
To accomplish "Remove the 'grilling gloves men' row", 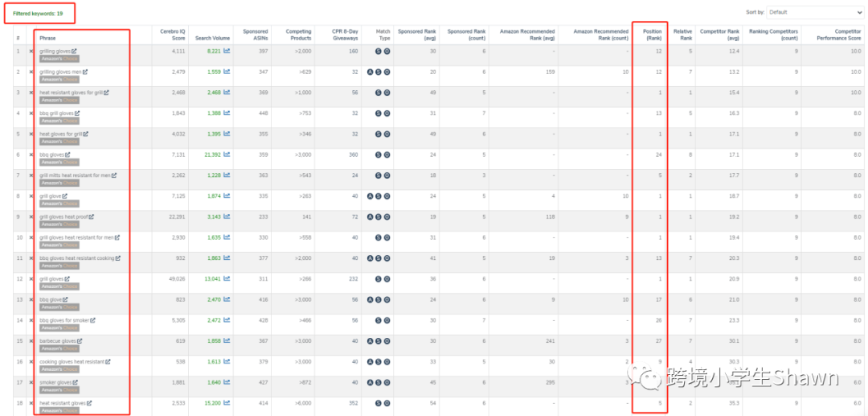I will [31, 72].
